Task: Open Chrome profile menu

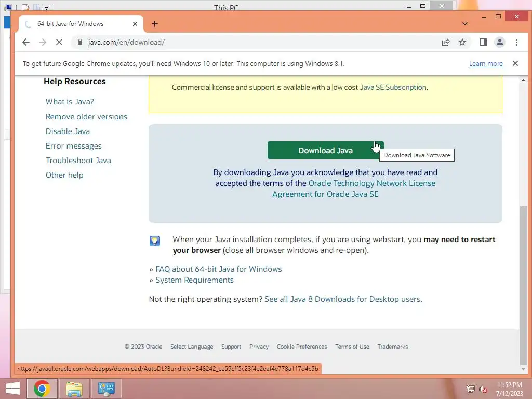Action: coord(499,42)
